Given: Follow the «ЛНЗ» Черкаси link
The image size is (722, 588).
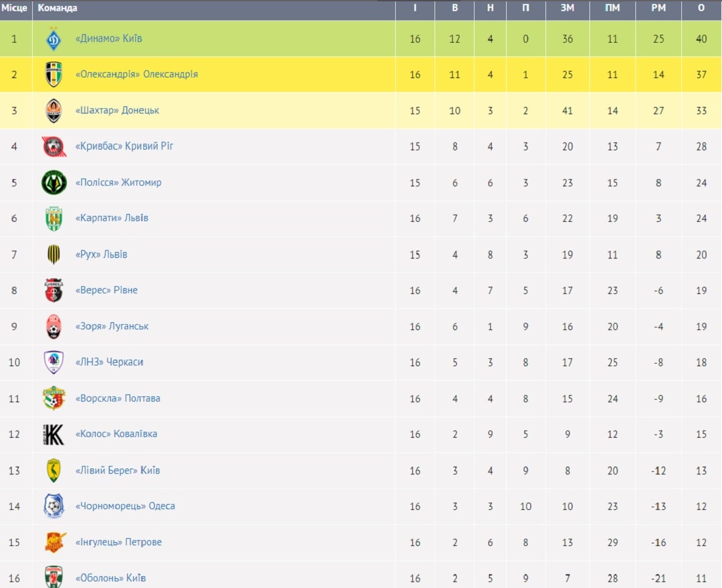Looking at the screenshot, I should tap(109, 362).
